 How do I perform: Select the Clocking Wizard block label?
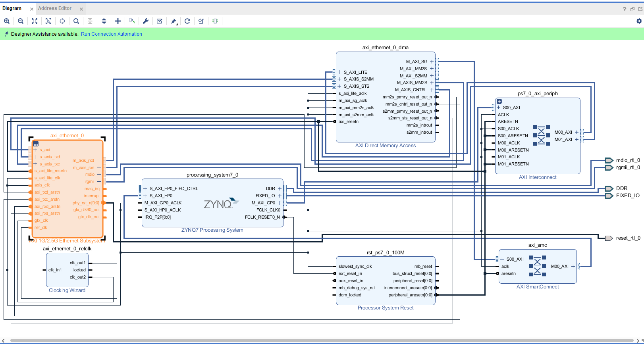point(67,290)
